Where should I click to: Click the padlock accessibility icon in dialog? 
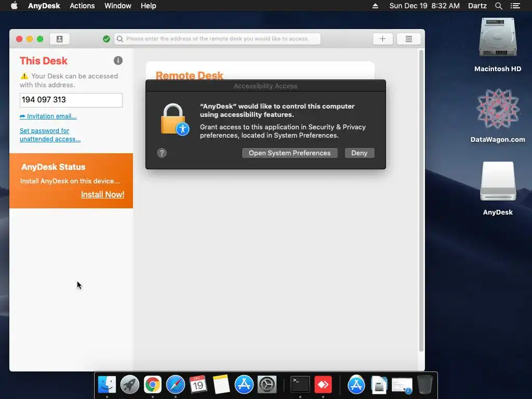tap(175, 119)
